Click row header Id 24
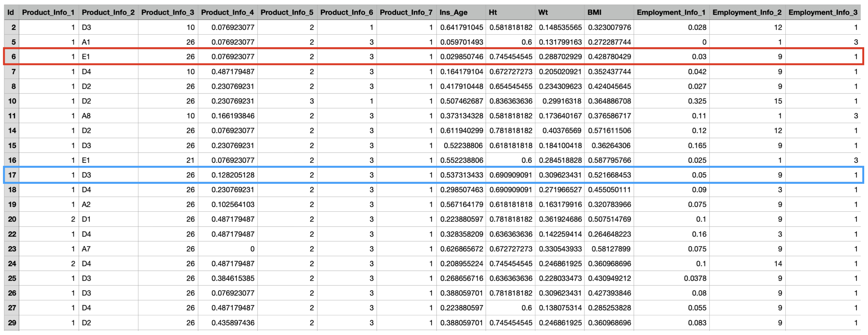Screen dimensions: 868x335 pos(11,264)
